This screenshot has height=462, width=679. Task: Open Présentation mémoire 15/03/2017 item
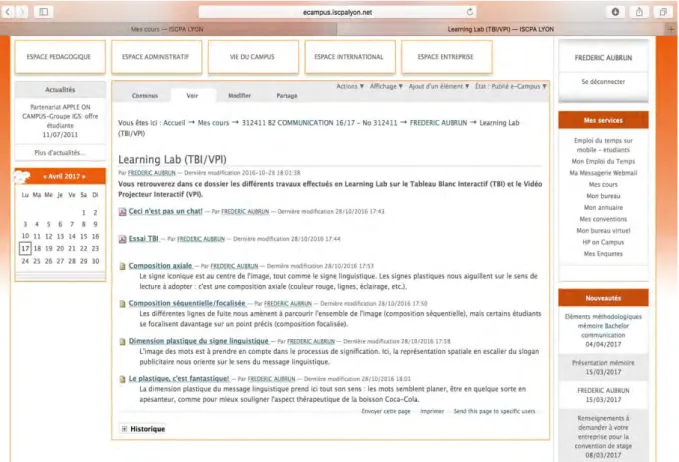point(603,368)
